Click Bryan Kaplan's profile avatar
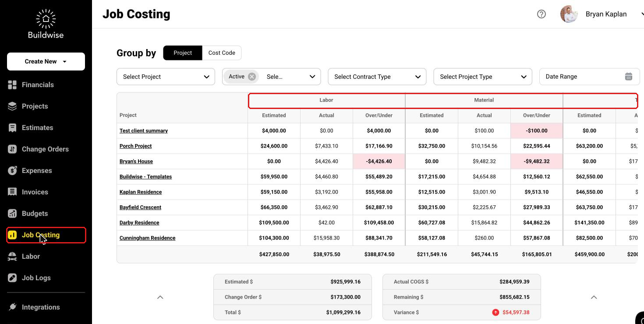 tap(569, 14)
